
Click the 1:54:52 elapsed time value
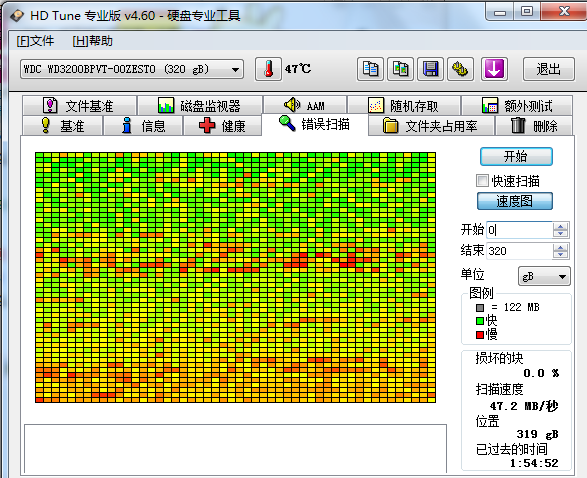[x=534, y=463]
